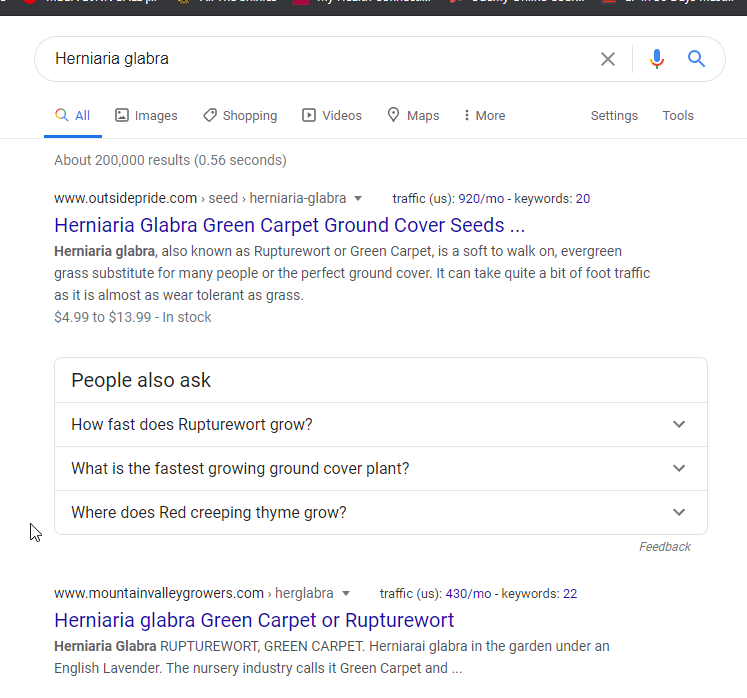This screenshot has height=698, width=747.
Task: Open mountainvalleygrowers.com result options arrow
Action: [x=346, y=594]
